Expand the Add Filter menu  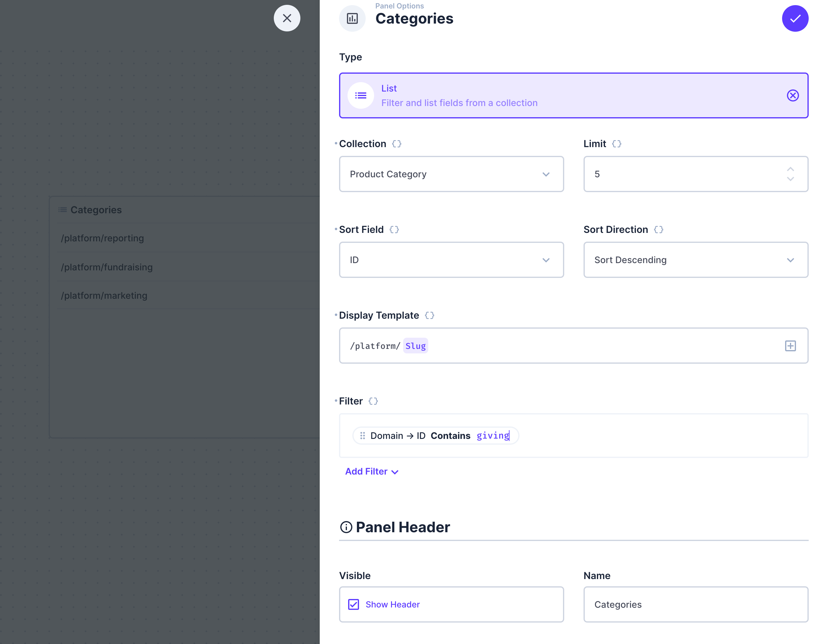pos(372,471)
